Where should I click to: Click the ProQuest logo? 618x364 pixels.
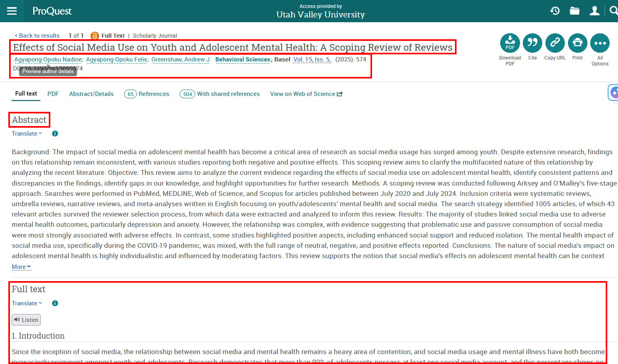pos(52,11)
